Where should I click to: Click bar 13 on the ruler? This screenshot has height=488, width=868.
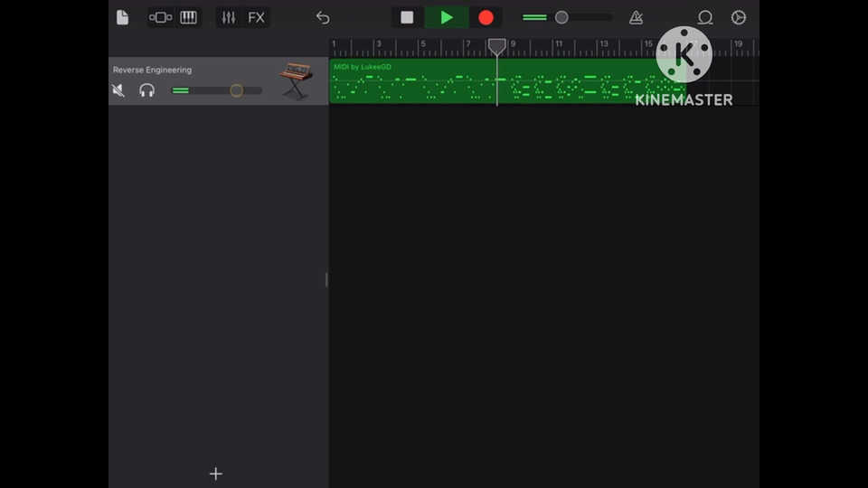tap(604, 43)
